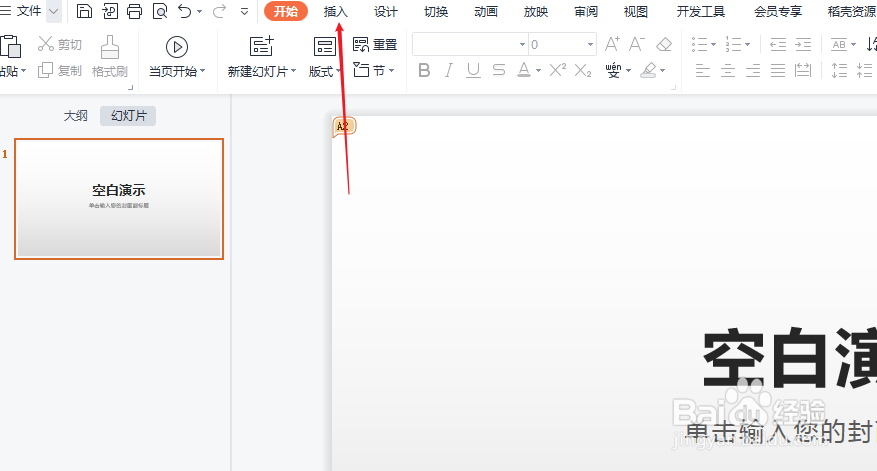Toggle underline formatting
Image resolution: width=877 pixels, height=471 pixels.
click(473, 70)
